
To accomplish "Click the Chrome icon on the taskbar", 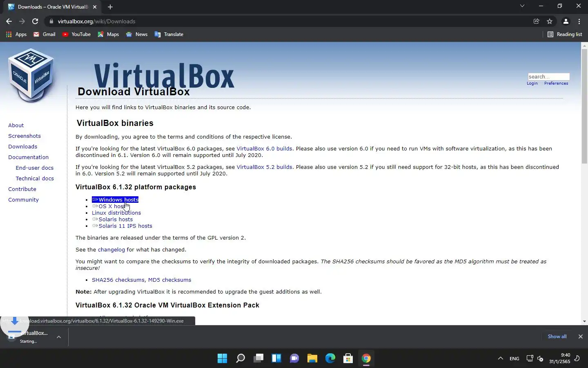I will (x=366, y=359).
